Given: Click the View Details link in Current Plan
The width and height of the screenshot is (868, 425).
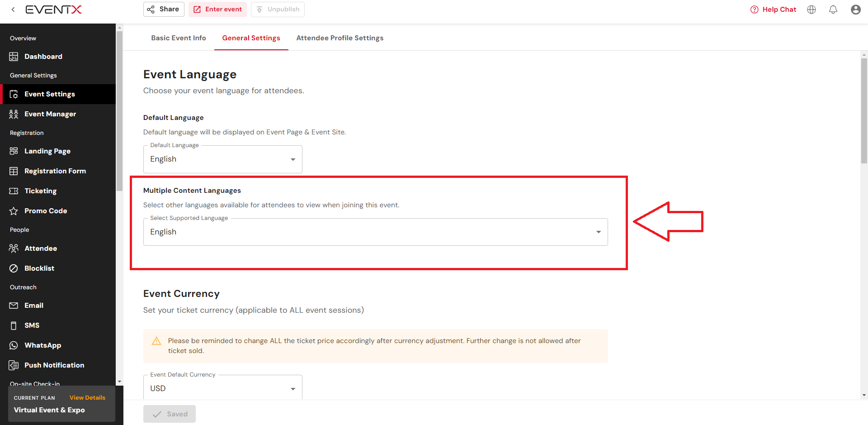Looking at the screenshot, I should [x=87, y=398].
